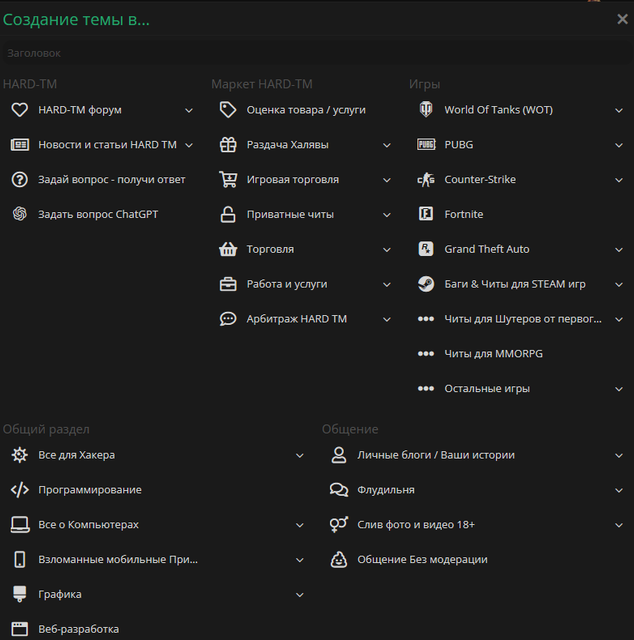
Task: Click the shopping cart icon for Игровая торговля
Action: click(x=228, y=180)
